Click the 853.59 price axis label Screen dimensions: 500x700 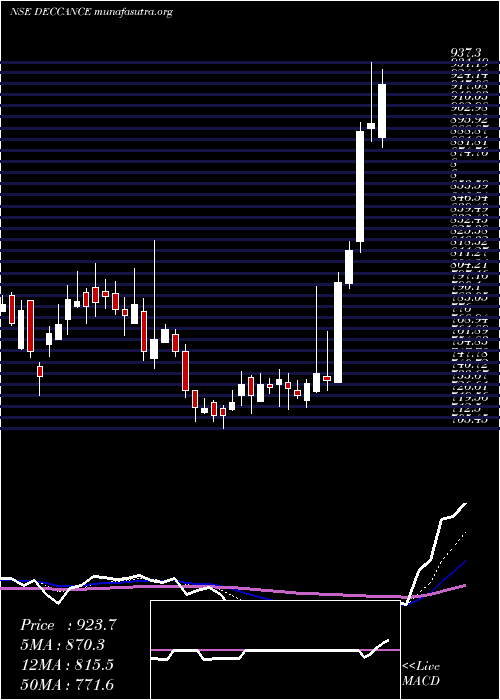click(x=469, y=185)
